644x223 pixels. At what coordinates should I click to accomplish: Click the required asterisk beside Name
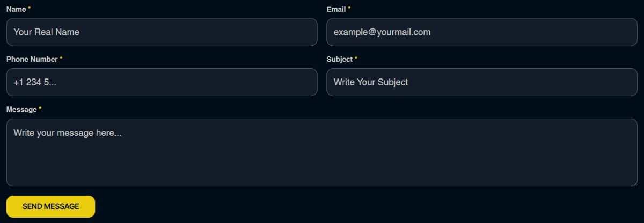tap(29, 8)
